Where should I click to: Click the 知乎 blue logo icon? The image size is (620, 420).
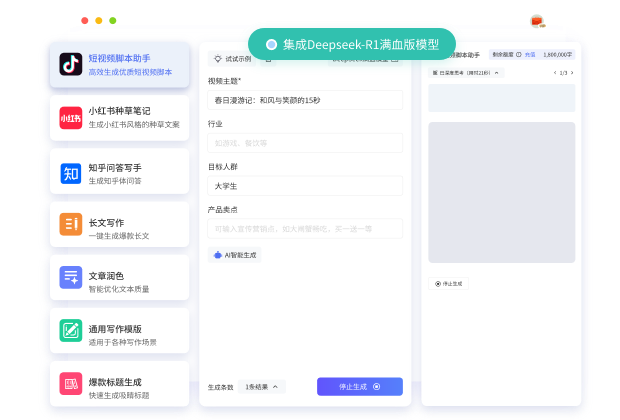[71, 173]
